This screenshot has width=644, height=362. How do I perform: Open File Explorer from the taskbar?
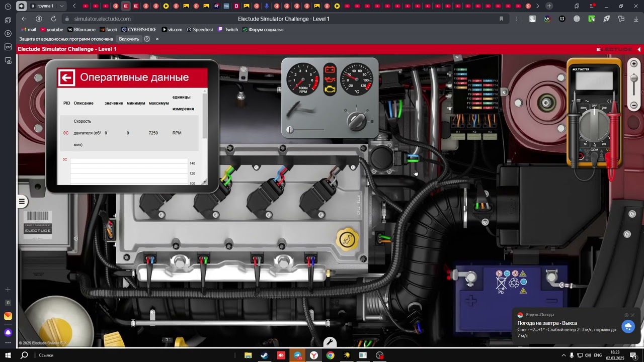click(248, 355)
